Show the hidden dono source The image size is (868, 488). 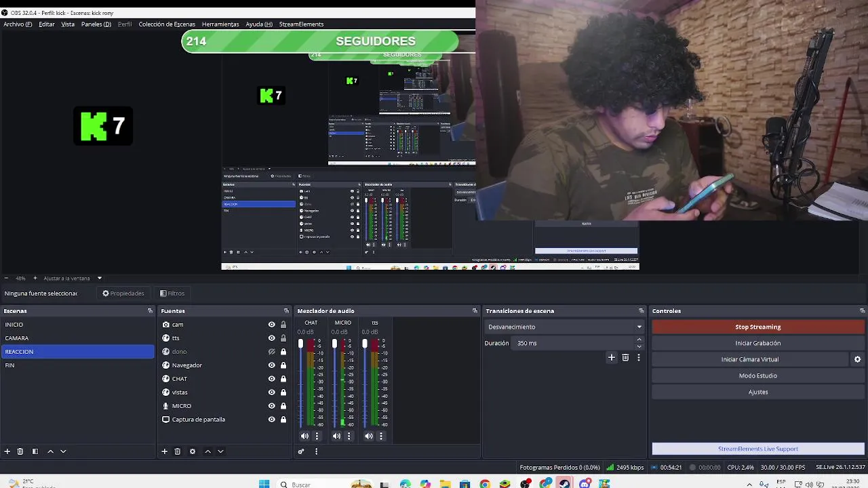tap(272, 352)
